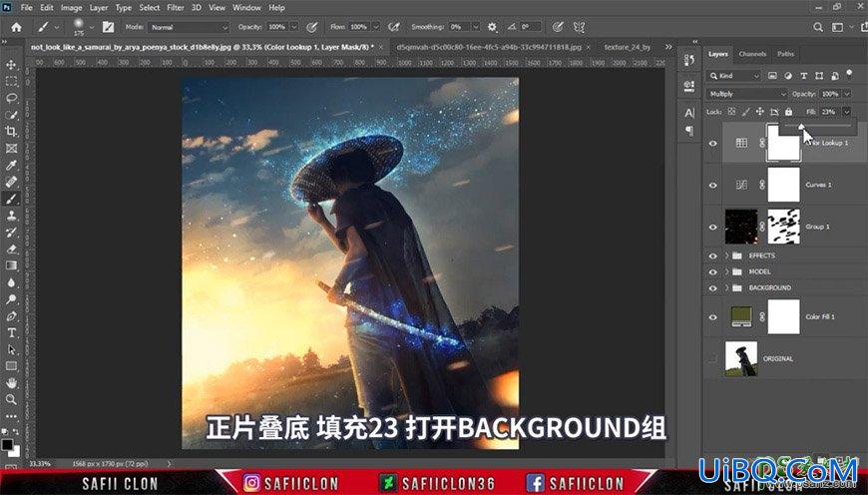Image resolution: width=868 pixels, height=495 pixels.
Task: Select the Gradient tool
Action: [11, 265]
